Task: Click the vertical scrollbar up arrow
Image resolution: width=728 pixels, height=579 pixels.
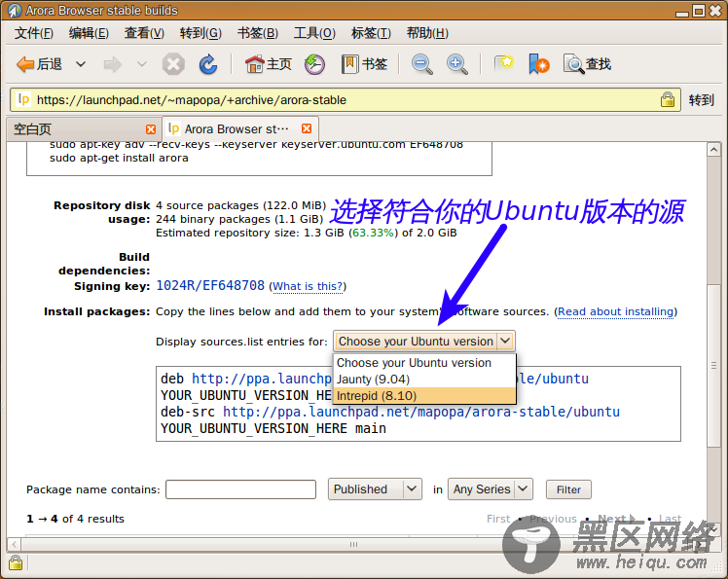Action: coord(713,150)
